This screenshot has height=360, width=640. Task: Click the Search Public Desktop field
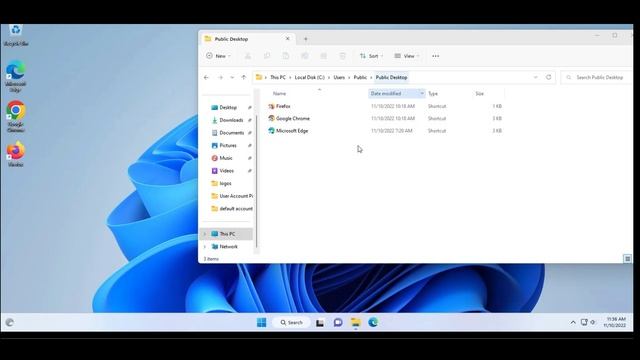coord(598,77)
